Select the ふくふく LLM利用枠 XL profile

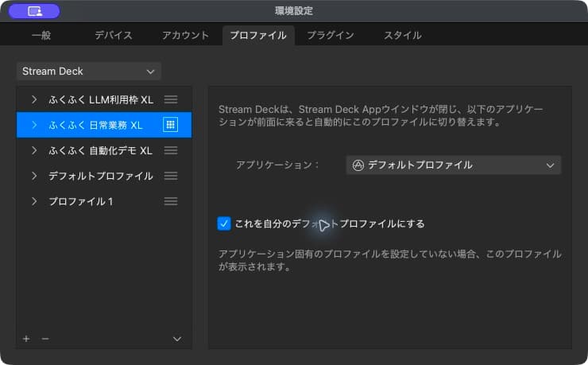click(104, 99)
